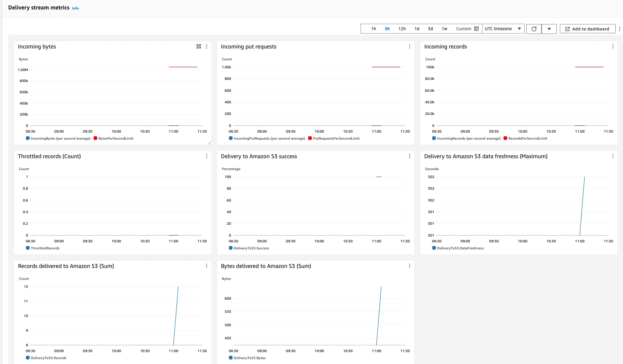Open S3 data freshness widget actions menu
This screenshot has height=364, width=623.
[613, 156]
